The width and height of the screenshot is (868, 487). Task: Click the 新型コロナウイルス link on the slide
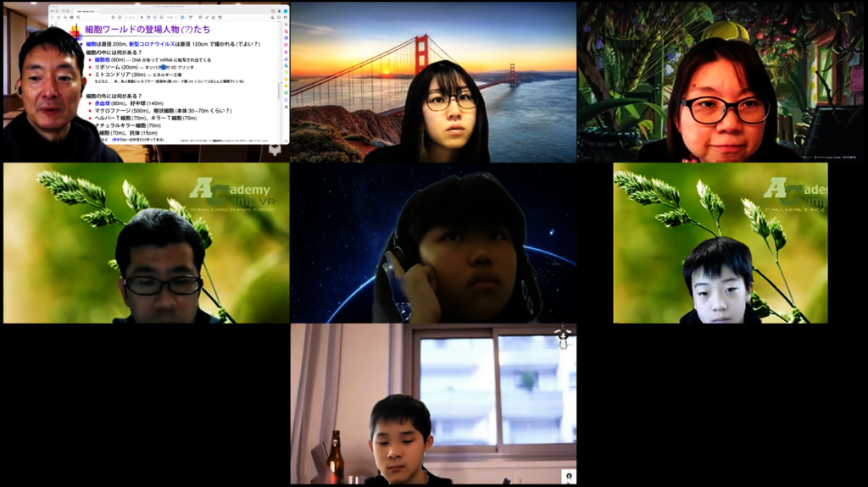[x=152, y=44]
